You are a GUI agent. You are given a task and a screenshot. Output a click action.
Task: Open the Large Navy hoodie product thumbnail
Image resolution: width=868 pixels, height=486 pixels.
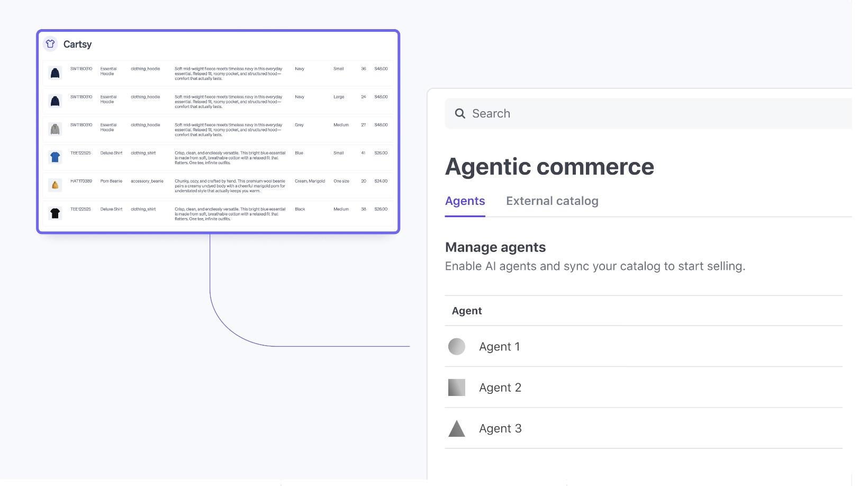click(55, 101)
